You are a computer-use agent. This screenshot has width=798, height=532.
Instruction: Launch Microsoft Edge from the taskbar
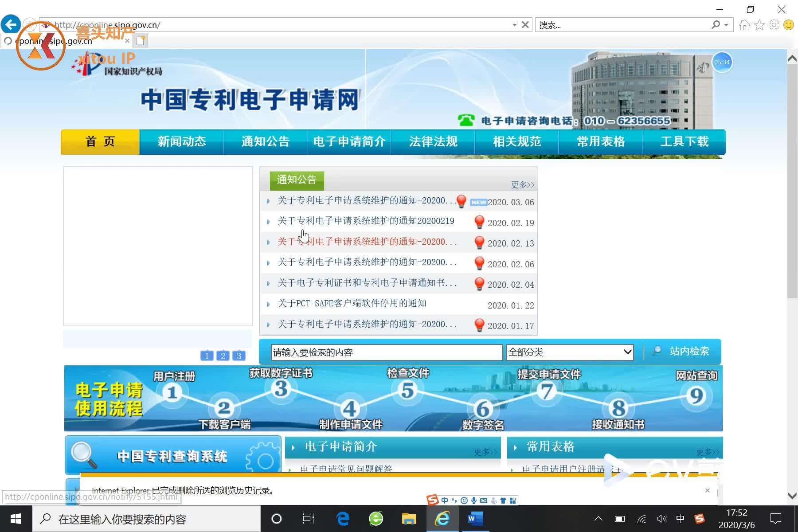click(x=343, y=519)
